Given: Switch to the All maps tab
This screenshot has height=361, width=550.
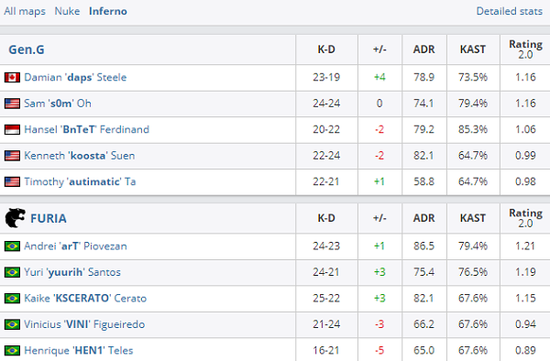Looking at the screenshot, I should click(25, 11).
